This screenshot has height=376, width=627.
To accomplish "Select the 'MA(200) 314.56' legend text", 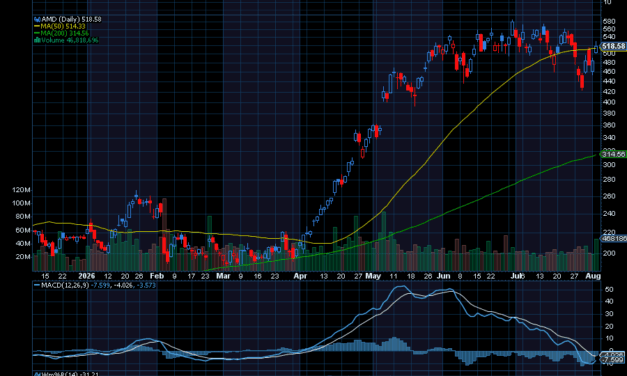I will pos(64,33).
